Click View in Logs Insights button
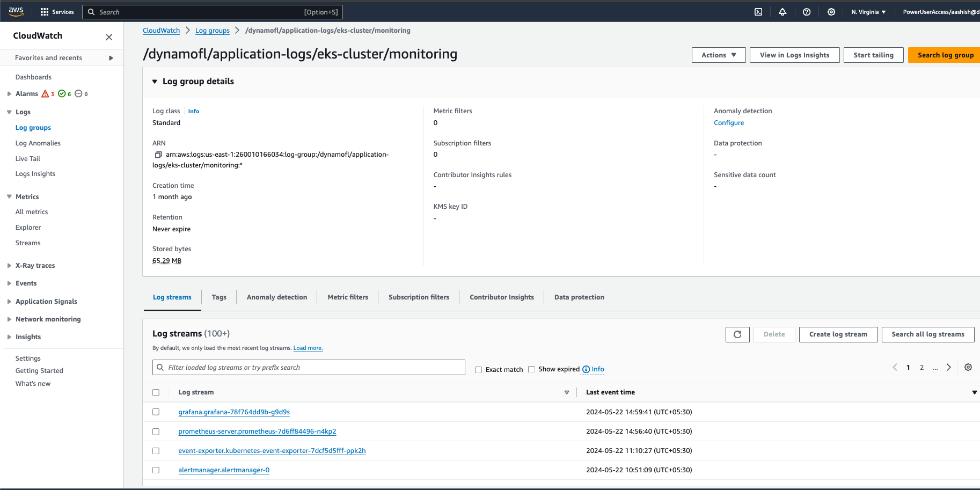 (x=795, y=55)
